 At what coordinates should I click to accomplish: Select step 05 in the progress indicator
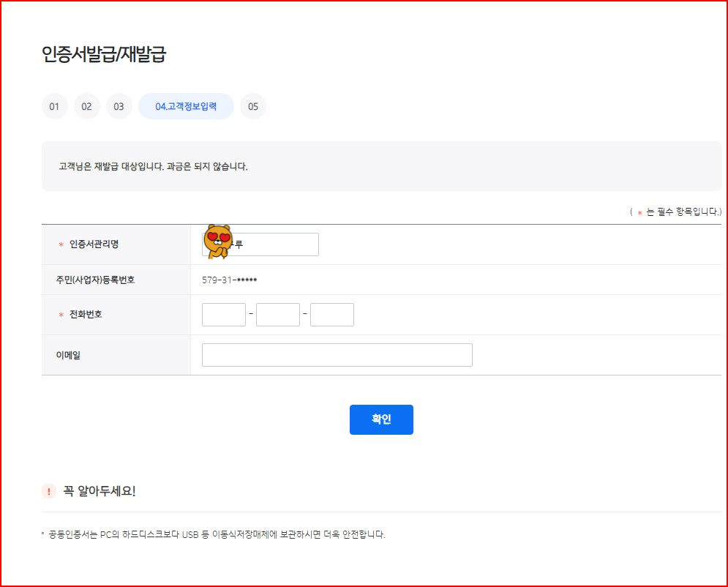pyautogui.click(x=252, y=106)
